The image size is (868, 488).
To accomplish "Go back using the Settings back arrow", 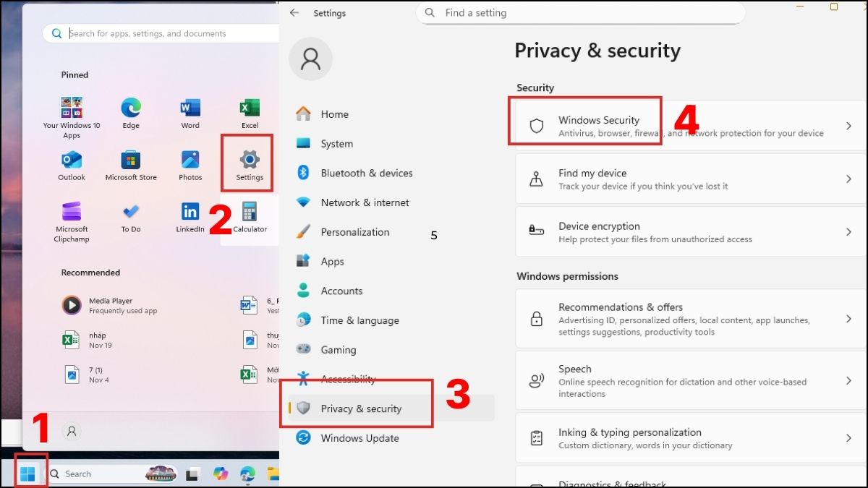I will tap(294, 13).
